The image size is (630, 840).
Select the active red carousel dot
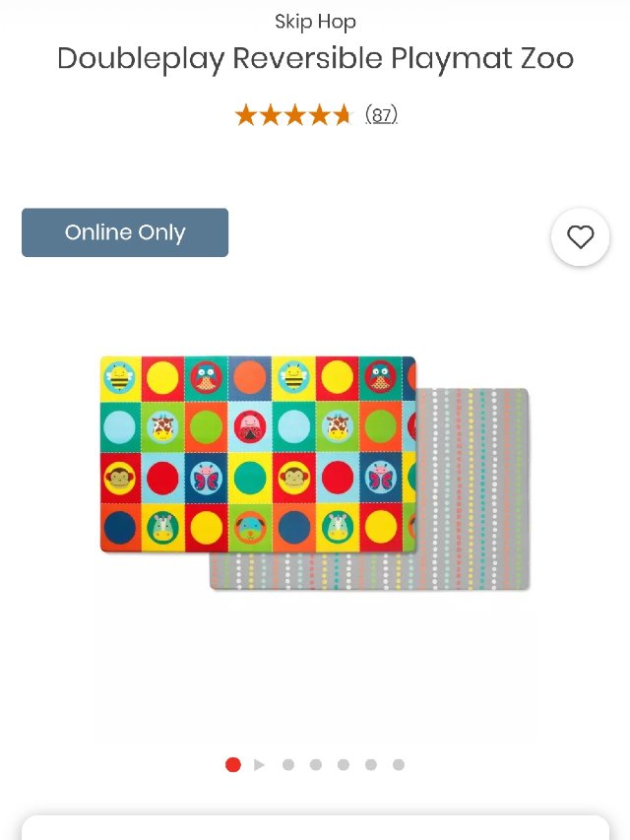pos(233,764)
